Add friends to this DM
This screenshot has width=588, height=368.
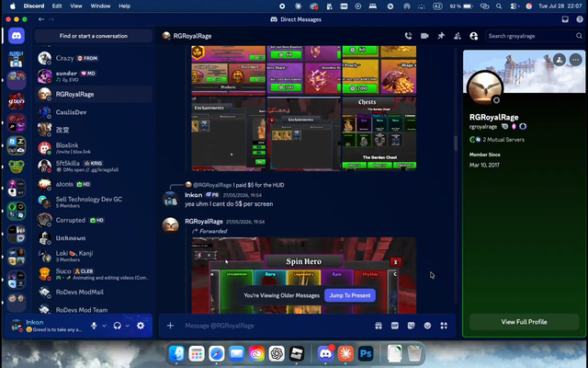point(458,36)
